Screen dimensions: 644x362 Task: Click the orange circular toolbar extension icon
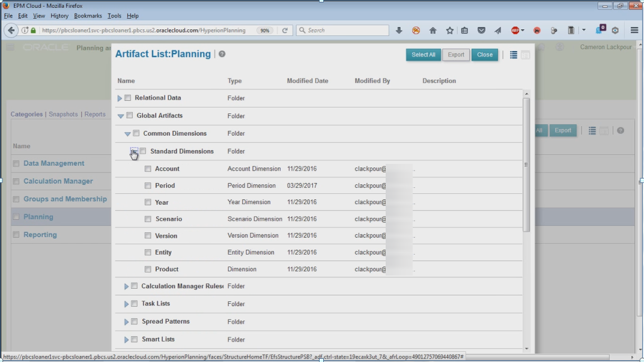[x=416, y=31]
